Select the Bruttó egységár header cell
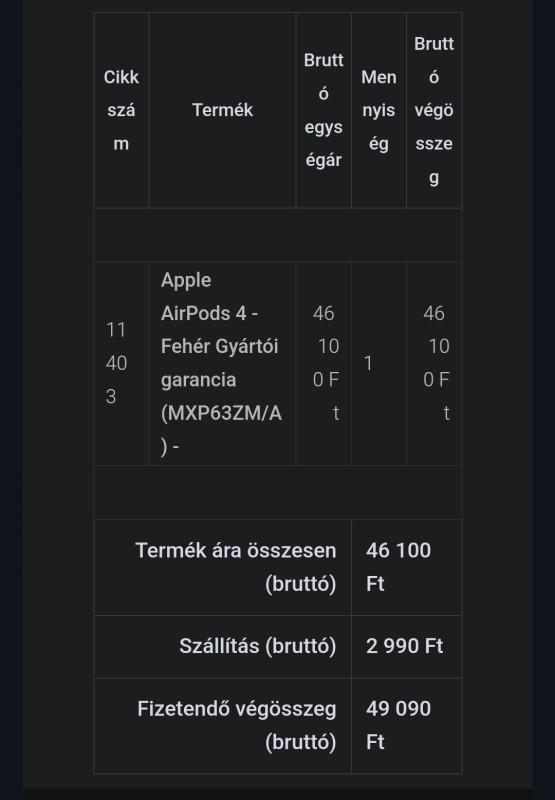The width and height of the screenshot is (555, 800). [323, 110]
